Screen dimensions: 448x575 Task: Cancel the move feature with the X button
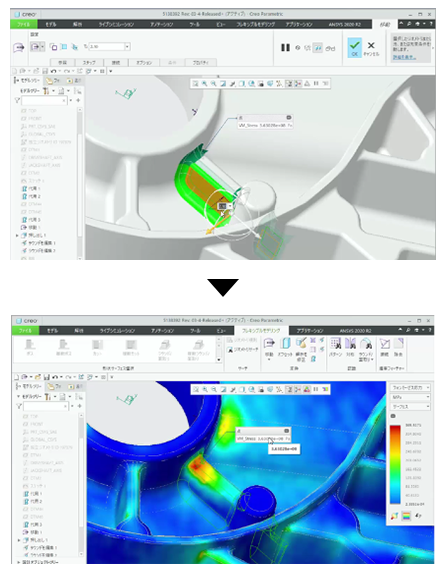coord(371,48)
